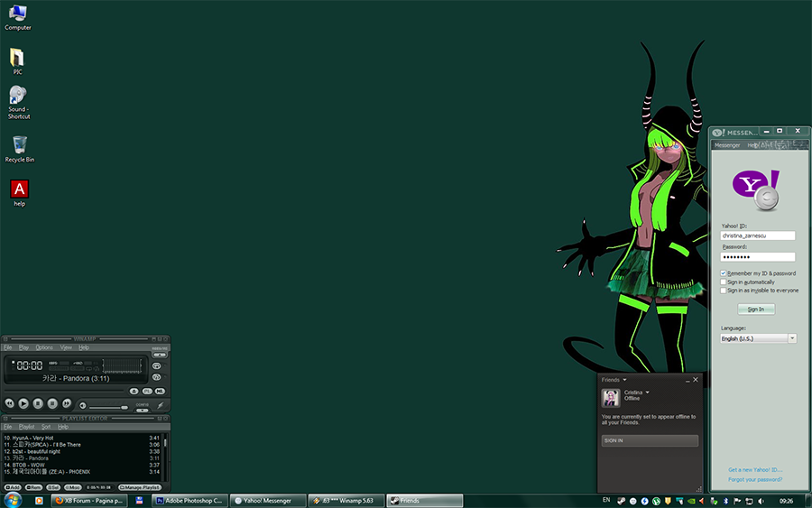Open Yahoo Messenger Help menu
Screen dimensions: 812x508
point(752,145)
